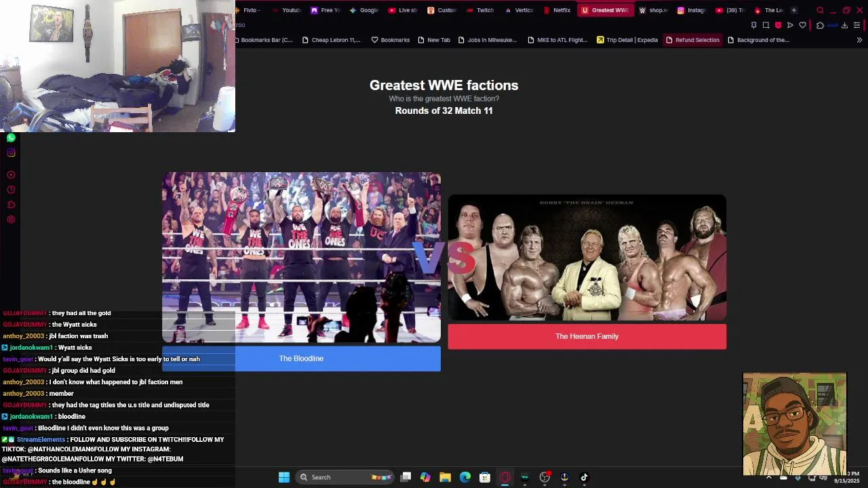
Task: Switch to the Youtube tab
Action: pyautogui.click(x=285, y=10)
